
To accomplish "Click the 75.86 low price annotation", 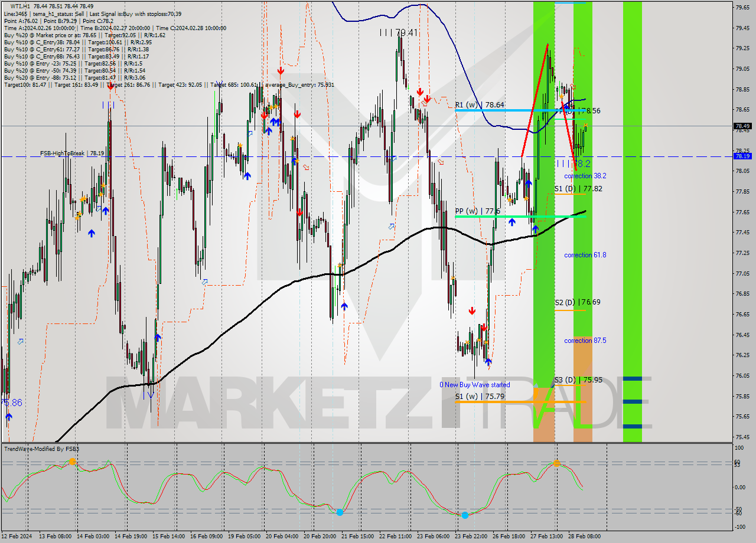I will [11, 403].
